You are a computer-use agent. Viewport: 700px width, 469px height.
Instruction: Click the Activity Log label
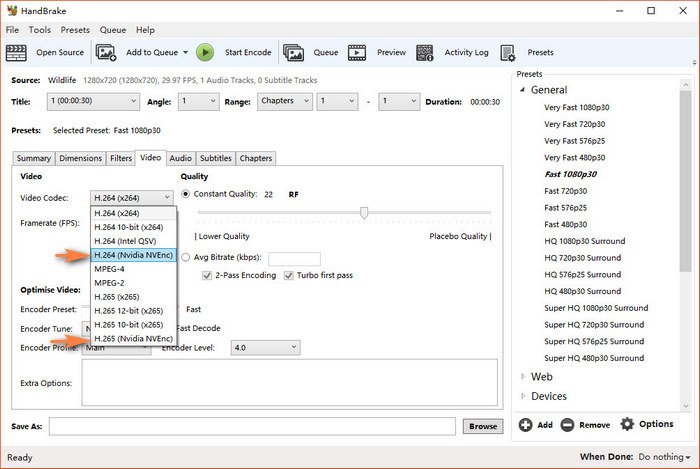[x=466, y=53]
